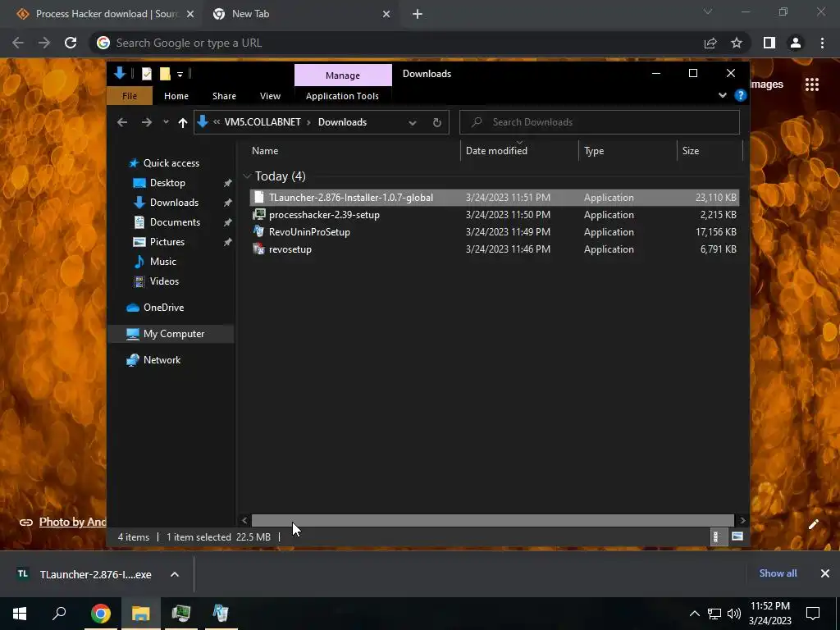840x630 pixels.
Task: Click the horizontal scrollbar thumb
Action: [x=492, y=520]
